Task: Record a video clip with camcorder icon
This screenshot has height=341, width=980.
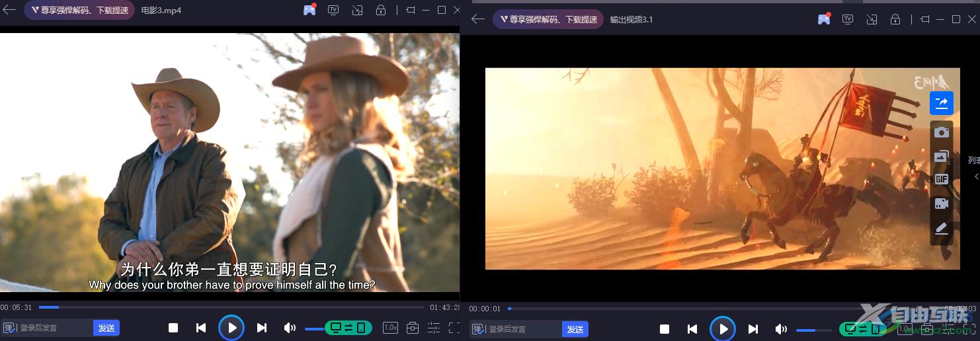Action: 942,204
